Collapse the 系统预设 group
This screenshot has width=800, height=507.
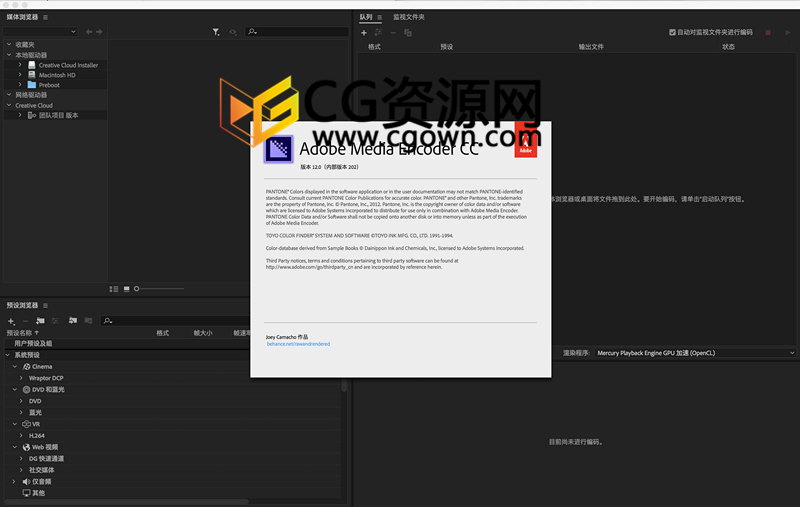tap(8, 355)
